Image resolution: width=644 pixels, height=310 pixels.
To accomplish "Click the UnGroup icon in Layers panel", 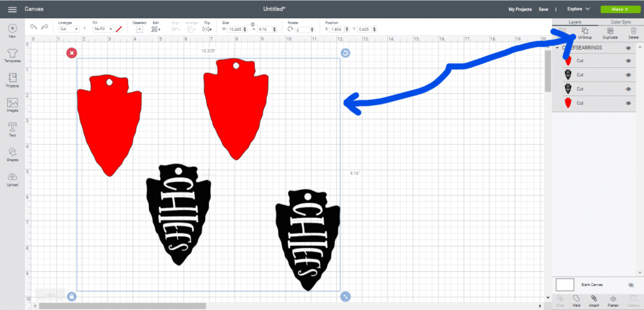I will (585, 33).
